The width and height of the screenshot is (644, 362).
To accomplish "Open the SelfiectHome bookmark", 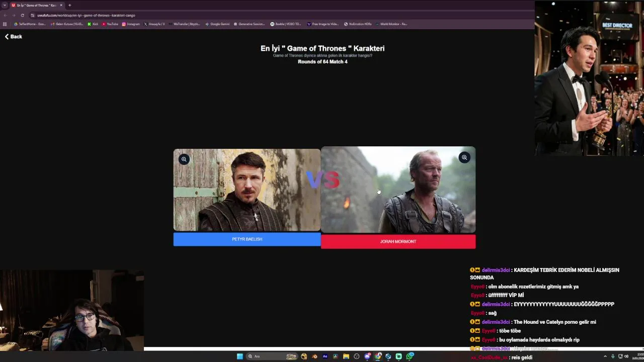I will click(31, 24).
